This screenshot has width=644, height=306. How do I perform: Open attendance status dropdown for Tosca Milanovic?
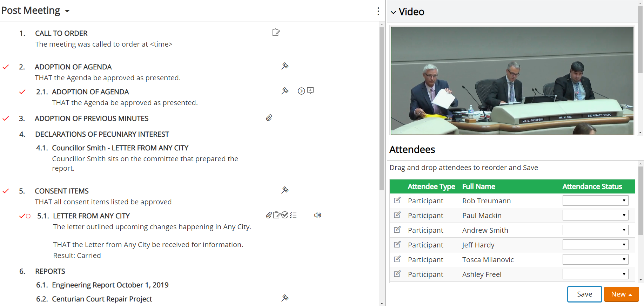click(595, 259)
